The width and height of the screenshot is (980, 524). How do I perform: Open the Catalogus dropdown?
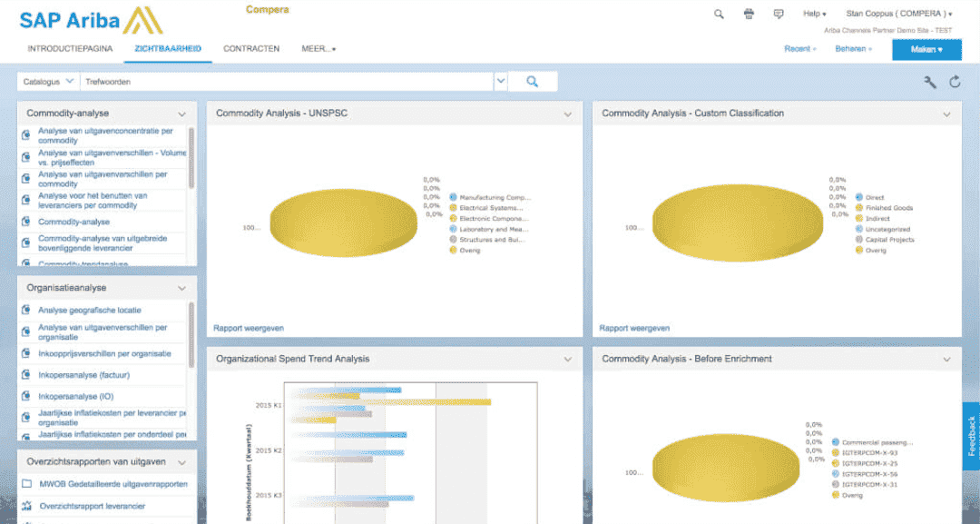coord(47,82)
